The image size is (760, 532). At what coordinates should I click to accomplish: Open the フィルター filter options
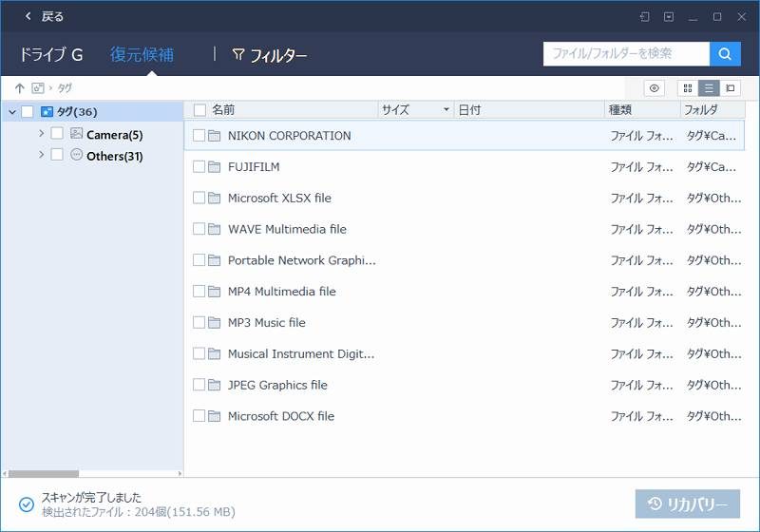(269, 55)
